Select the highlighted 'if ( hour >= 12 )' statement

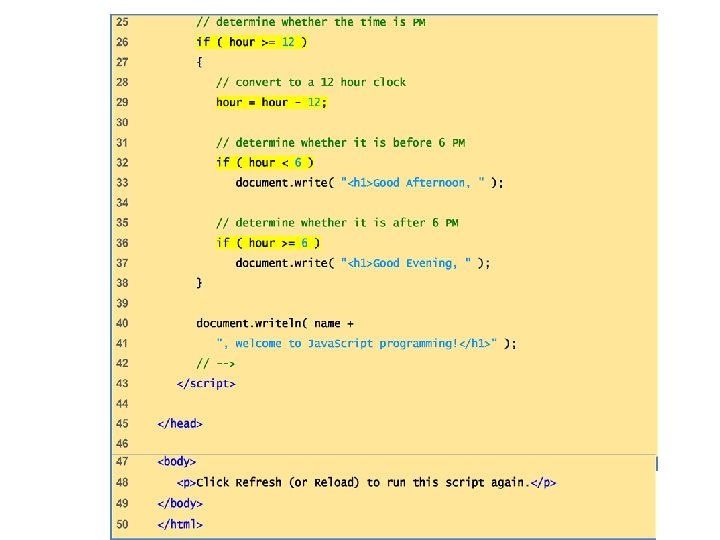point(252,42)
